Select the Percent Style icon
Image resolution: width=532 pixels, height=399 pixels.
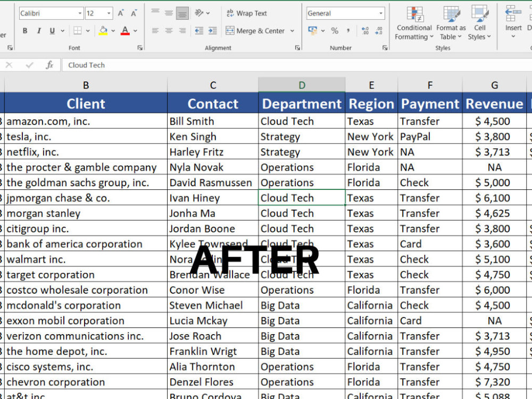coord(335,31)
